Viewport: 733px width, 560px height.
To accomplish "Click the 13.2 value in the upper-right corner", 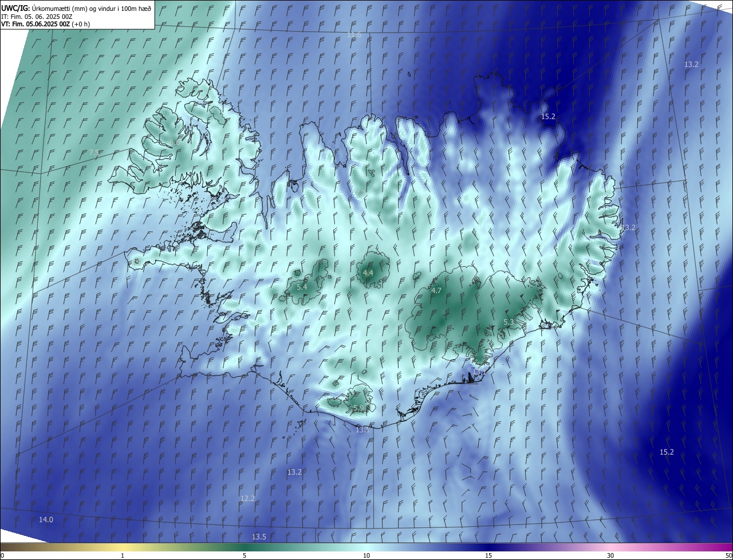I will click(691, 64).
